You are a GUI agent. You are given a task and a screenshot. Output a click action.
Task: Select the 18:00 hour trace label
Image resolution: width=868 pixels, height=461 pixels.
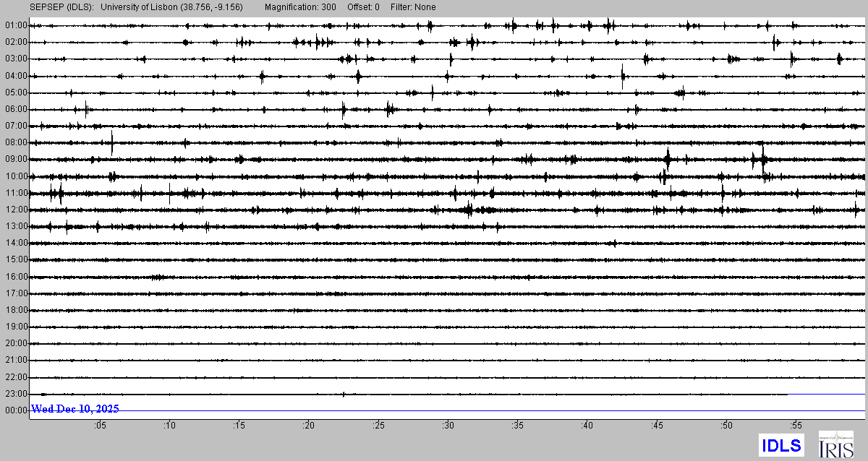point(15,310)
